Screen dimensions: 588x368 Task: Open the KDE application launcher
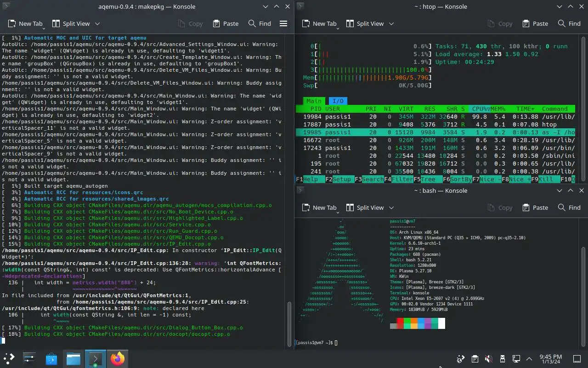tap(9, 358)
